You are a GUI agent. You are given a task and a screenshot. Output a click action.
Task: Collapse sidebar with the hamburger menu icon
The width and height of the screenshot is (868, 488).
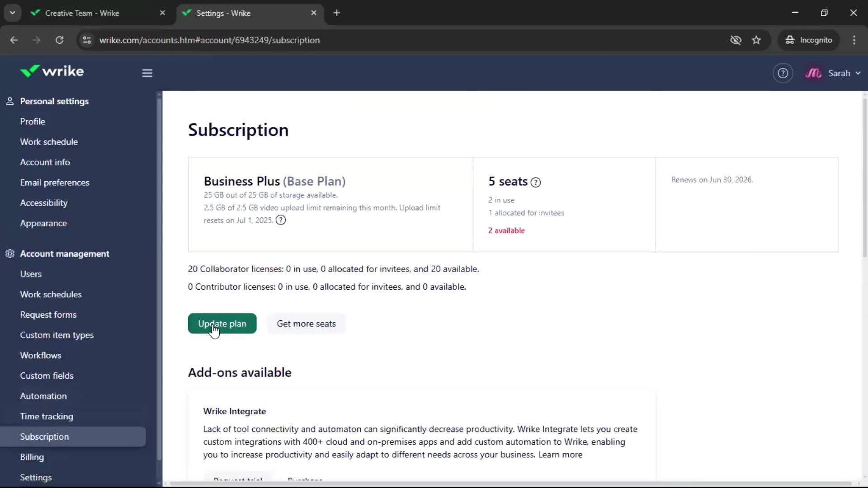(x=147, y=73)
